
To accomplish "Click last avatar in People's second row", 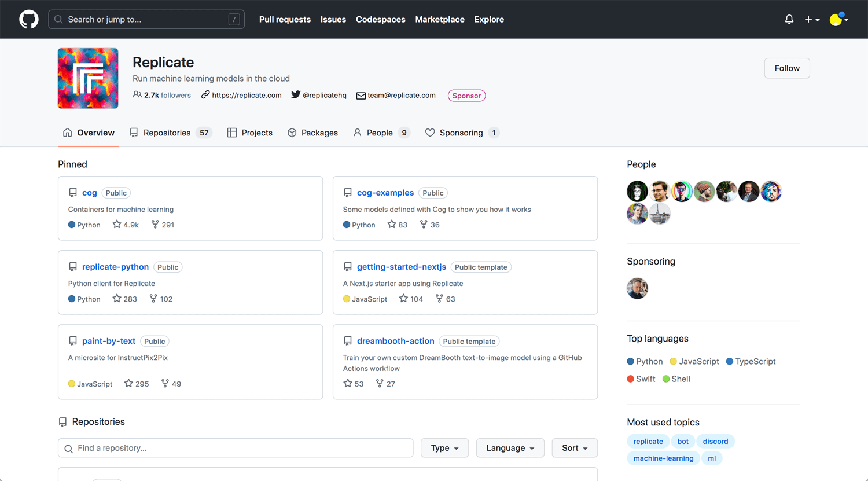I will point(660,214).
